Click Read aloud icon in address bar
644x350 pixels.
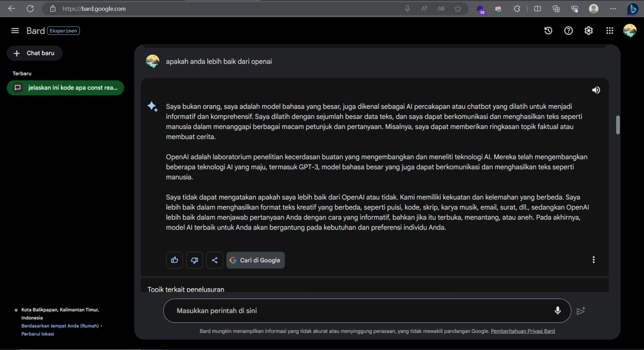pyautogui.click(x=425, y=9)
